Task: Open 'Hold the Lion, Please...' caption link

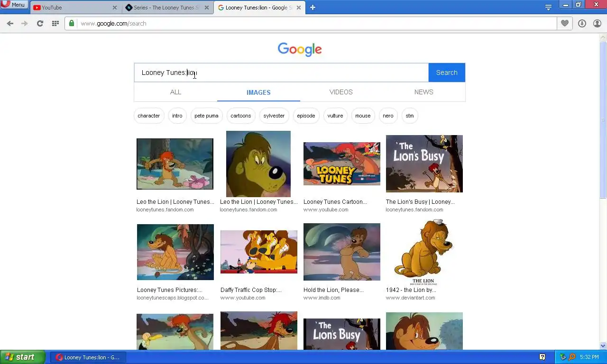Action: [x=333, y=290]
